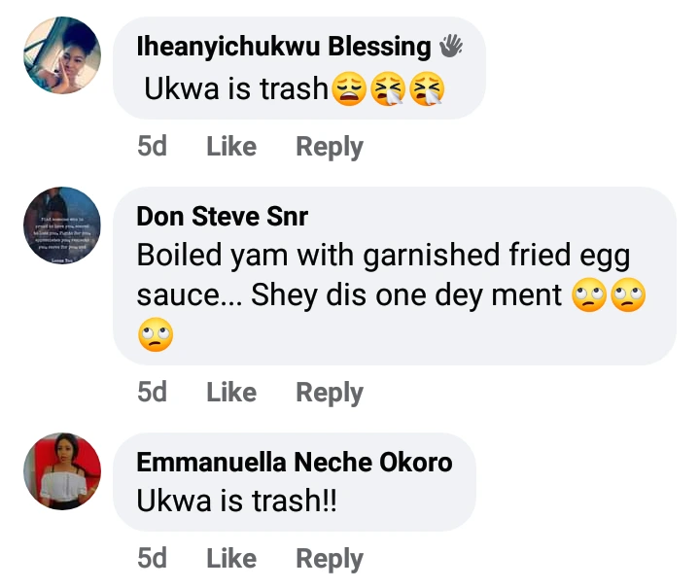Reply to Iheanyichukwu Blessing's comment
Screen dimensions: 700x588
coord(330,147)
